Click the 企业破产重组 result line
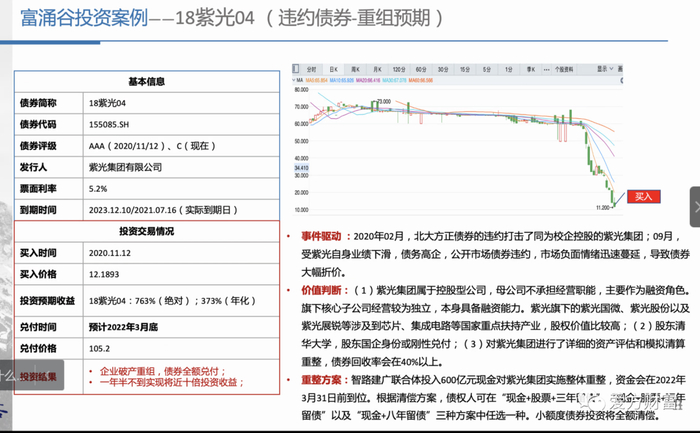700x433 pixels. click(x=163, y=371)
